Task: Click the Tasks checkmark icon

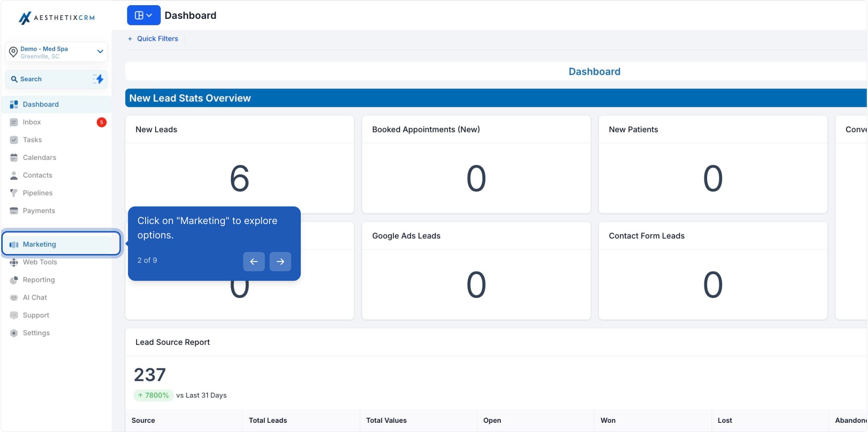Action: pyautogui.click(x=14, y=140)
